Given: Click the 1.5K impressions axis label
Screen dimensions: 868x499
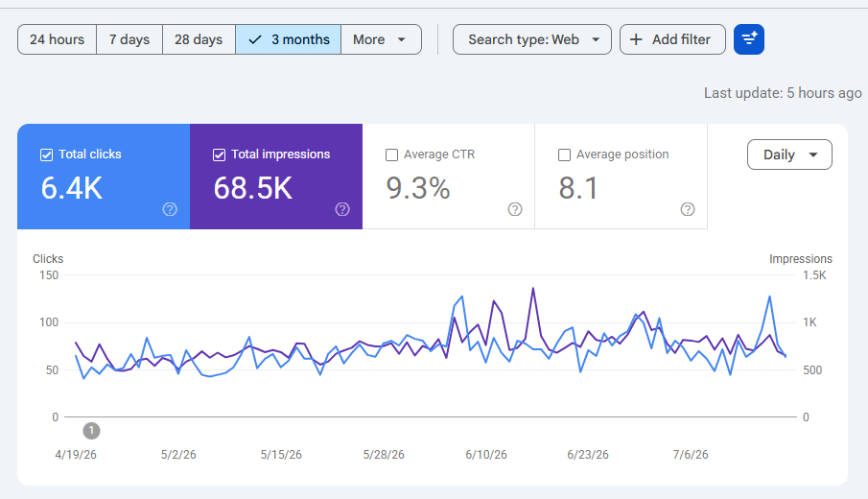Looking at the screenshot, I should point(814,275).
